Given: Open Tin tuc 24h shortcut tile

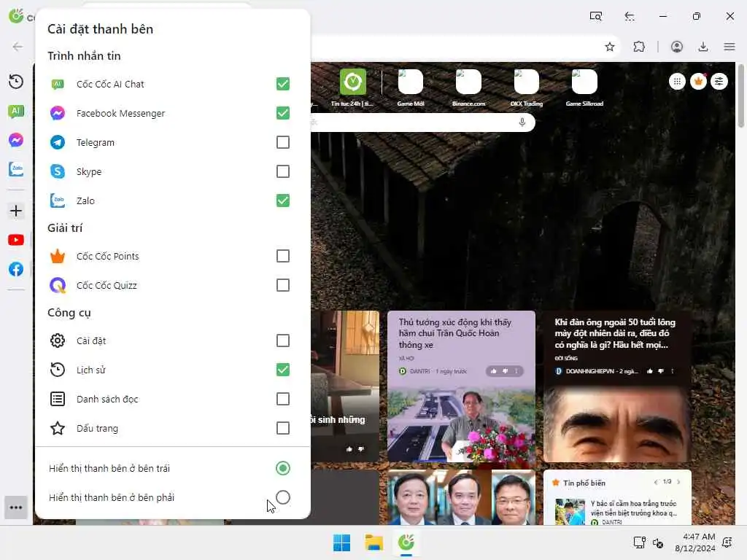Looking at the screenshot, I should (352, 87).
